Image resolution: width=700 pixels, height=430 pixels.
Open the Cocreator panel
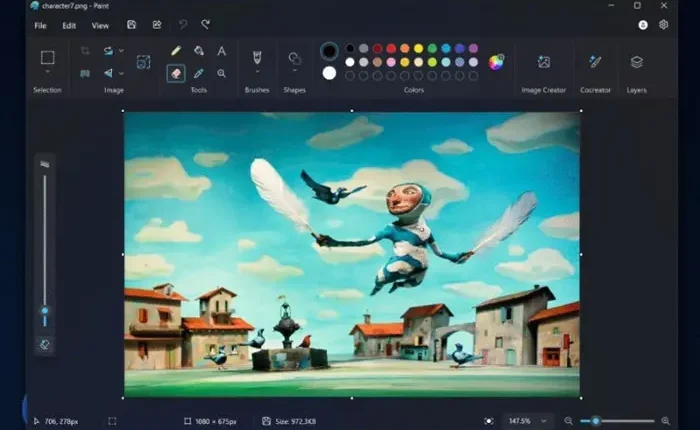pyautogui.click(x=595, y=62)
